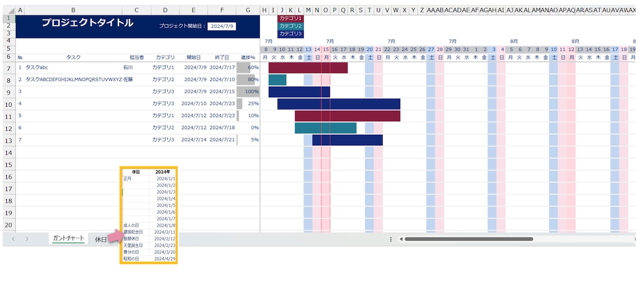Select the カテゴリ3 legend color cell
The height and width of the screenshot is (304, 644).
point(290,33)
